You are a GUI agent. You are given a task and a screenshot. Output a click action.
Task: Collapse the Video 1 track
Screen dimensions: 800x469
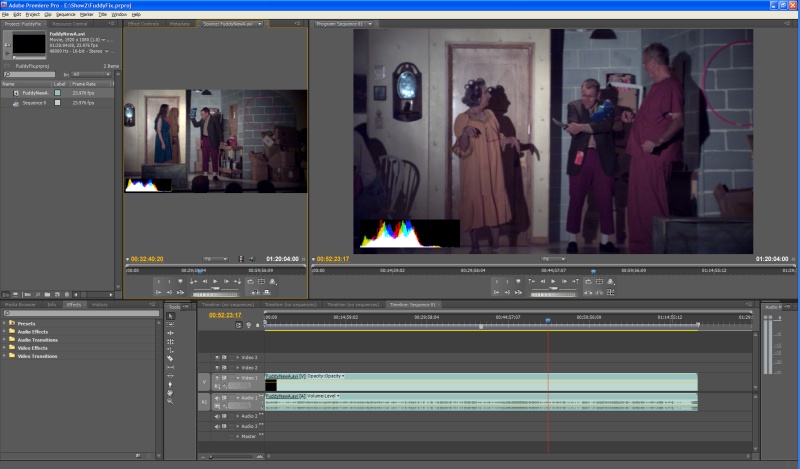coord(238,378)
